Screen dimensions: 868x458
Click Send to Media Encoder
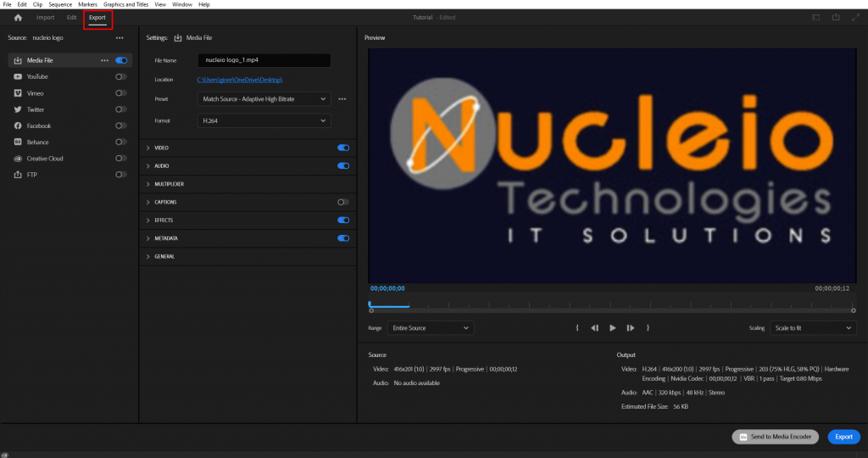pyautogui.click(x=775, y=437)
